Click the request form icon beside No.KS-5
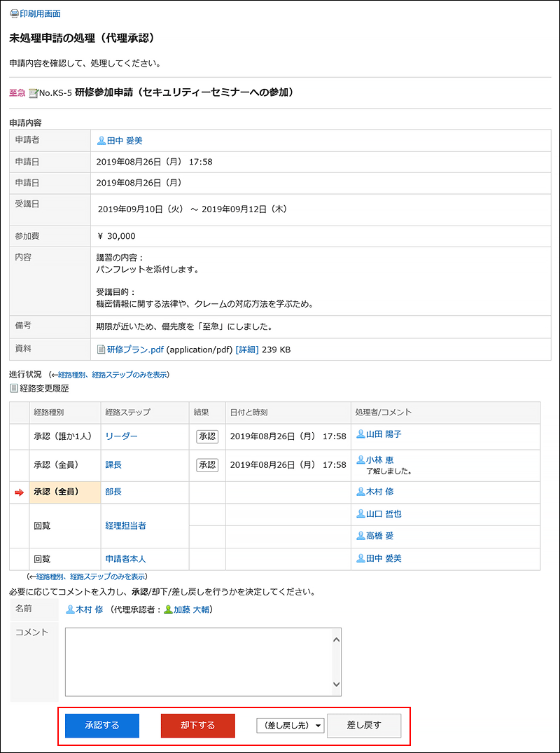The width and height of the screenshot is (560, 753). tap(33, 93)
